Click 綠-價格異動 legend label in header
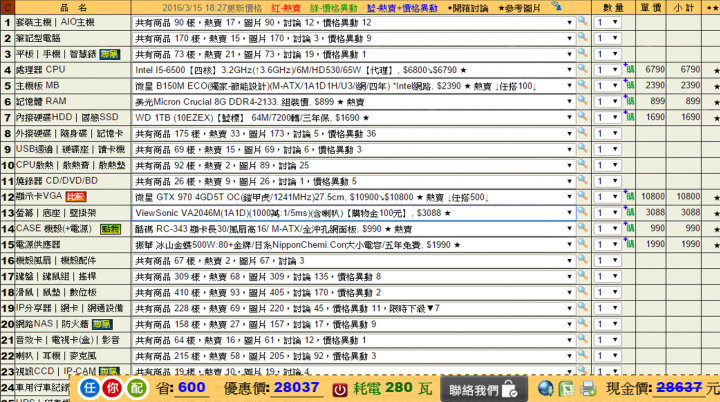The height and width of the screenshot is (402, 720). point(333,8)
